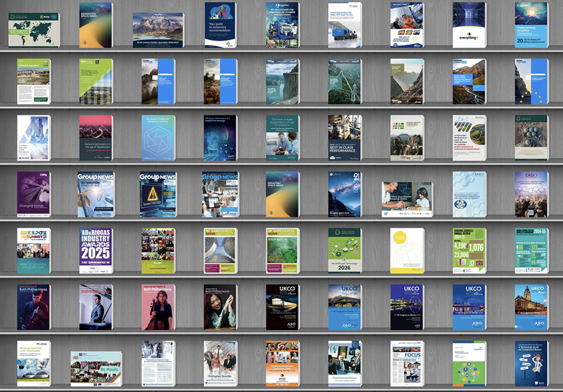The width and height of the screenshot is (563, 392).
Task: Open the 'Cryptocurrency Simplified' guide
Action: (531, 25)
